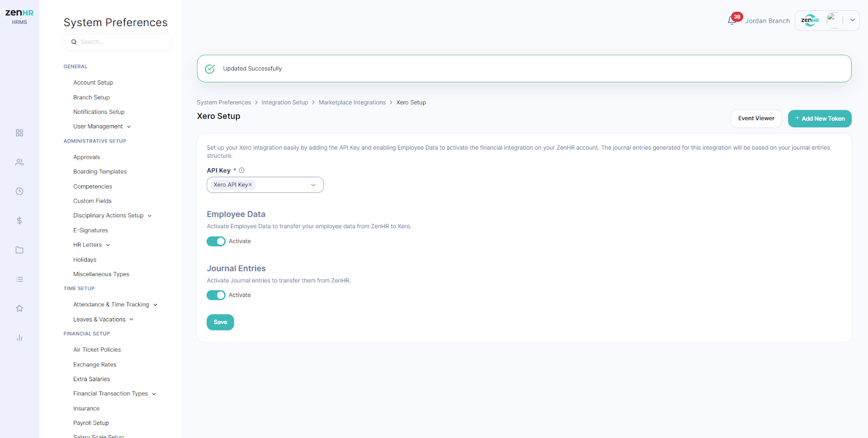Click the Updated Successfully check icon

pyautogui.click(x=210, y=69)
